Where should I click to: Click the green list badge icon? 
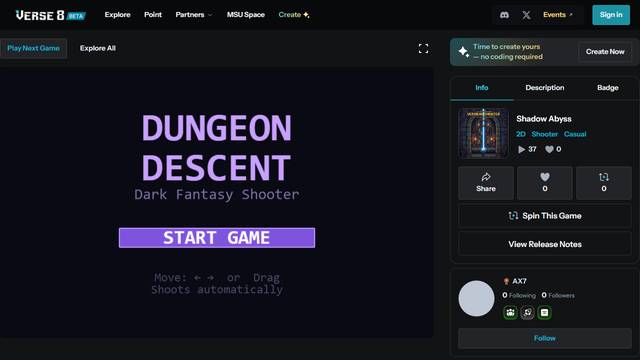544,313
